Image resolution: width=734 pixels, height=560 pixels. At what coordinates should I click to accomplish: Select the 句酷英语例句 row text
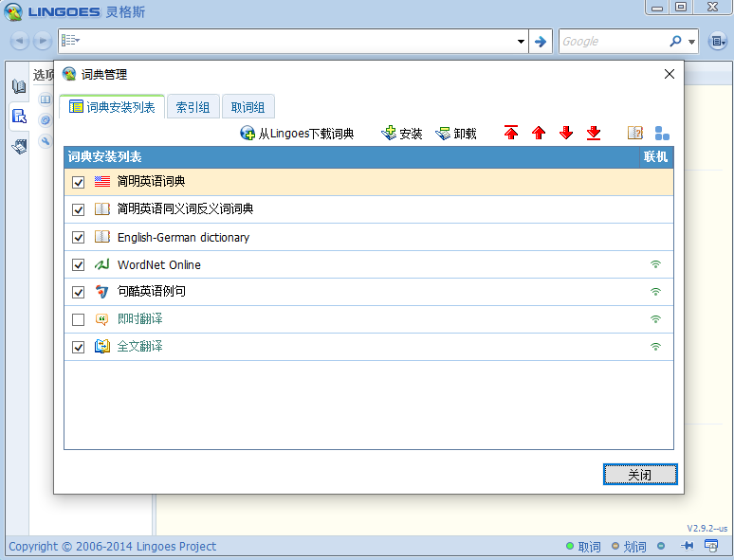[x=151, y=292]
